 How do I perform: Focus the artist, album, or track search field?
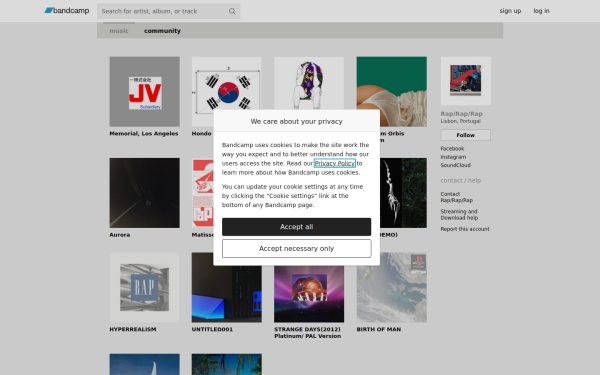[168, 11]
